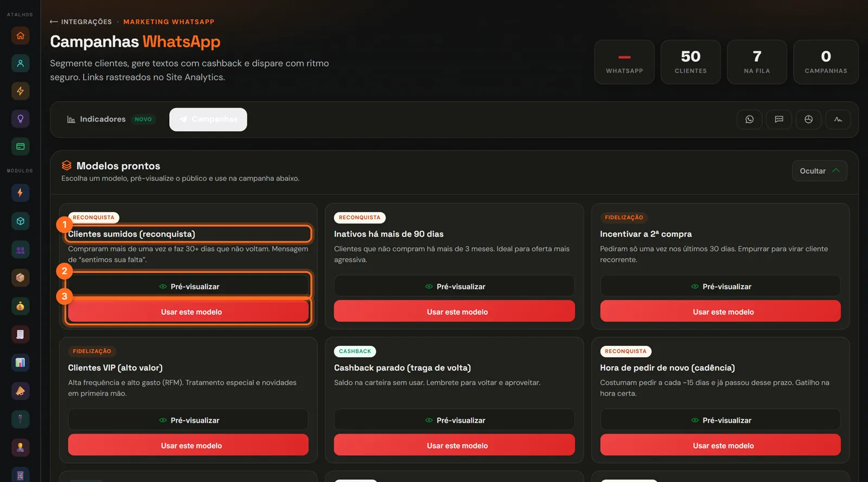Open the green credit card shortcut icon
The width and height of the screenshot is (868, 482).
[20, 147]
